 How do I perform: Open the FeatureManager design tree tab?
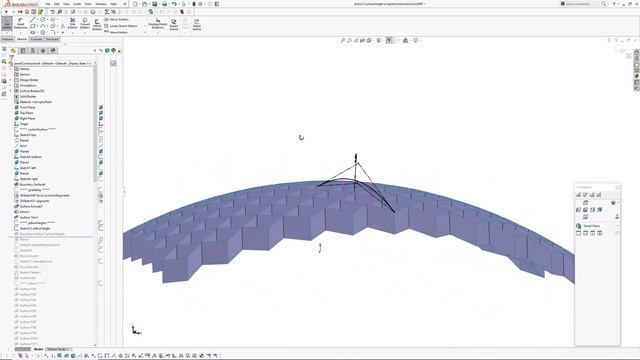(x=13, y=51)
